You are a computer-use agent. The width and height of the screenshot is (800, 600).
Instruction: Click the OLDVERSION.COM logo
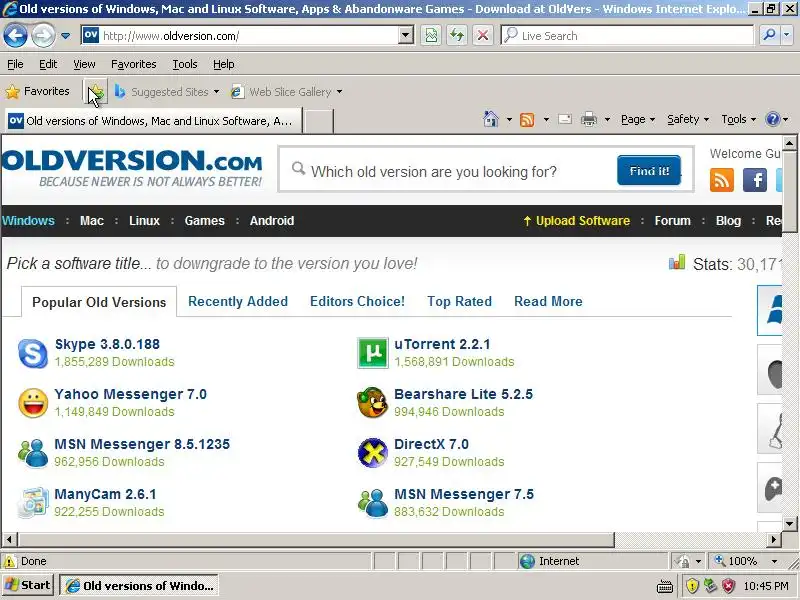(x=132, y=168)
